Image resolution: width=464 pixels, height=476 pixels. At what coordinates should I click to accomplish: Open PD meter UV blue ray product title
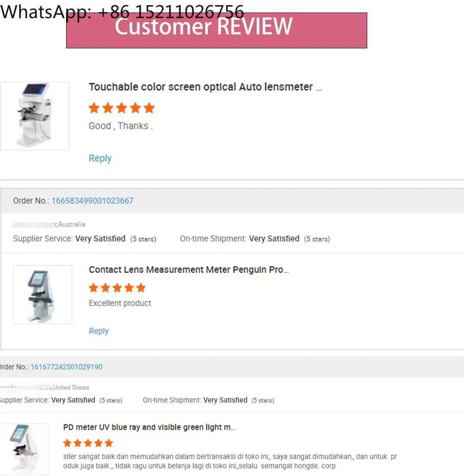[149, 428]
